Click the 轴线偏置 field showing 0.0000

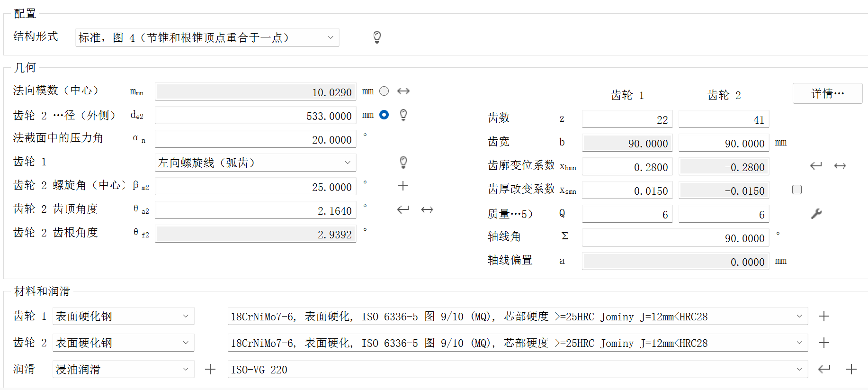tap(676, 261)
